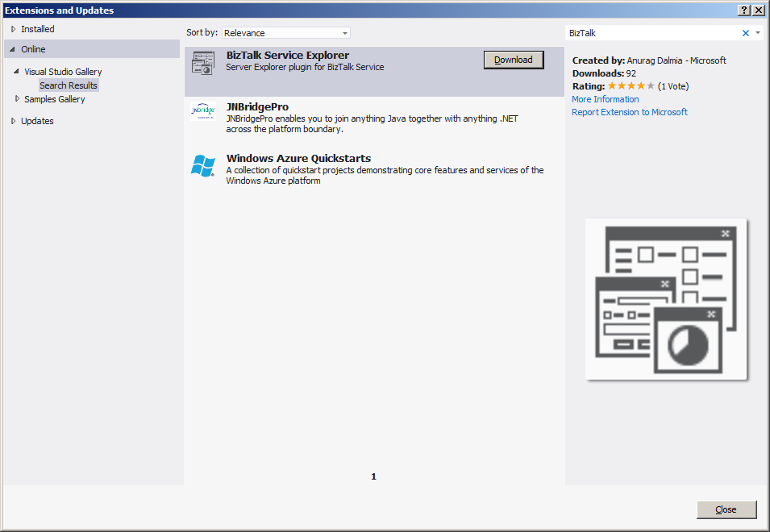
Task: Click the Azure quickstart projects description text
Action: 385,175
